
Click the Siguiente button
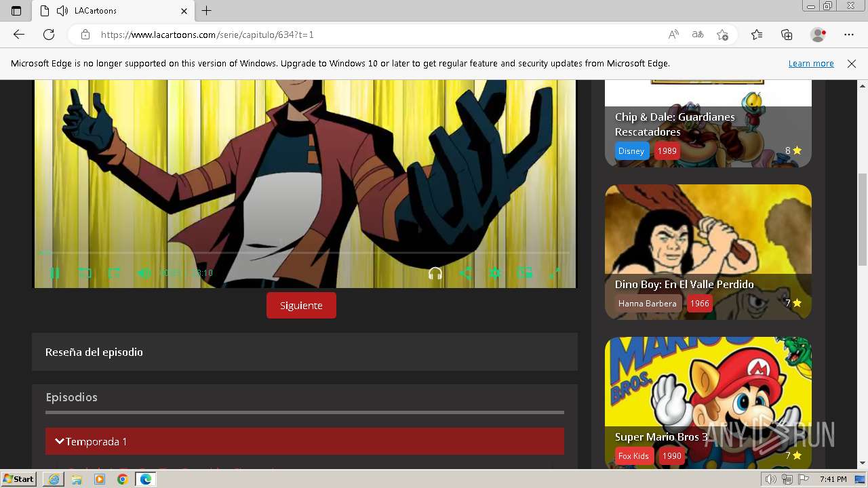click(x=301, y=306)
